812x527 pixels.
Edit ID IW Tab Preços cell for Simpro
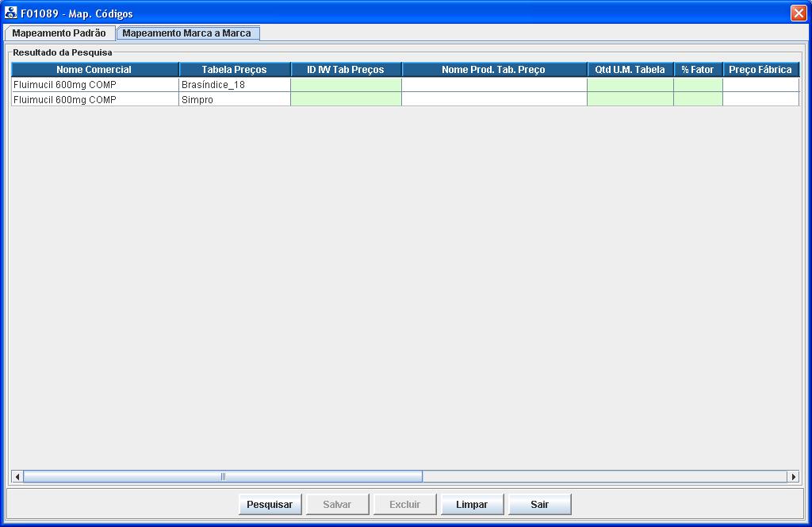tap(346, 99)
